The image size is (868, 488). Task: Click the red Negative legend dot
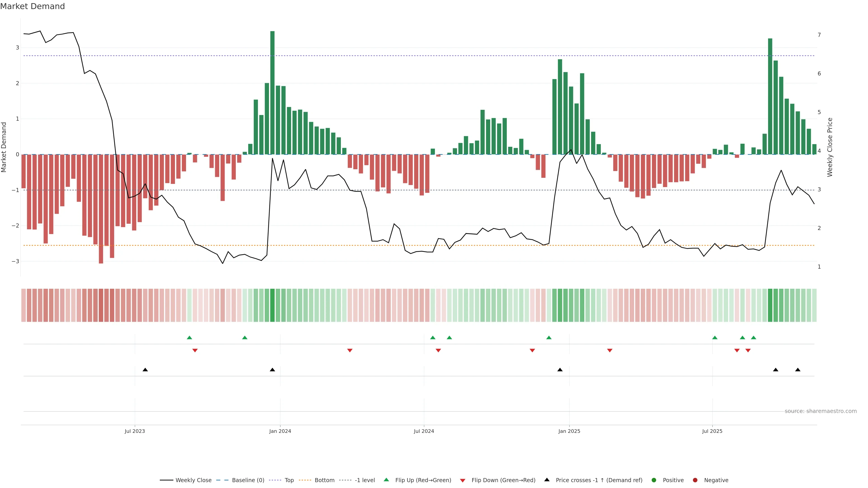(x=695, y=480)
